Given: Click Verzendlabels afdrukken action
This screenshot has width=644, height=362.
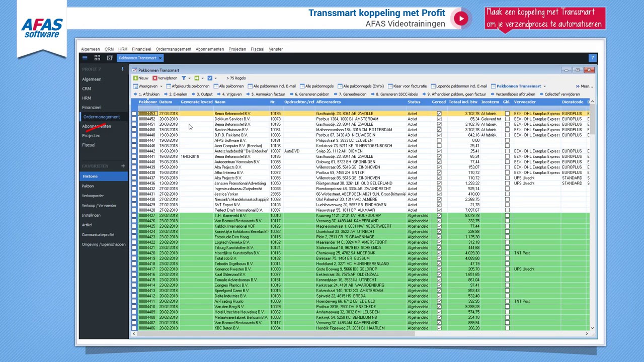Looking at the screenshot, I should click(513, 94).
